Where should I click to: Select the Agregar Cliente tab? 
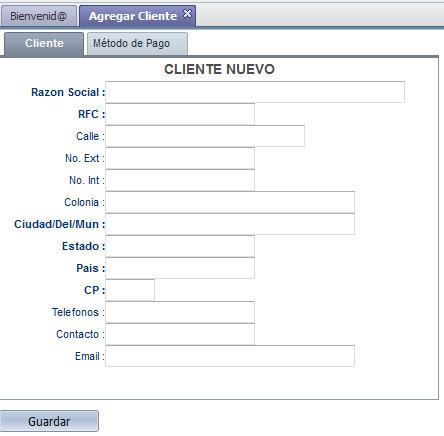(x=133, y=16)
